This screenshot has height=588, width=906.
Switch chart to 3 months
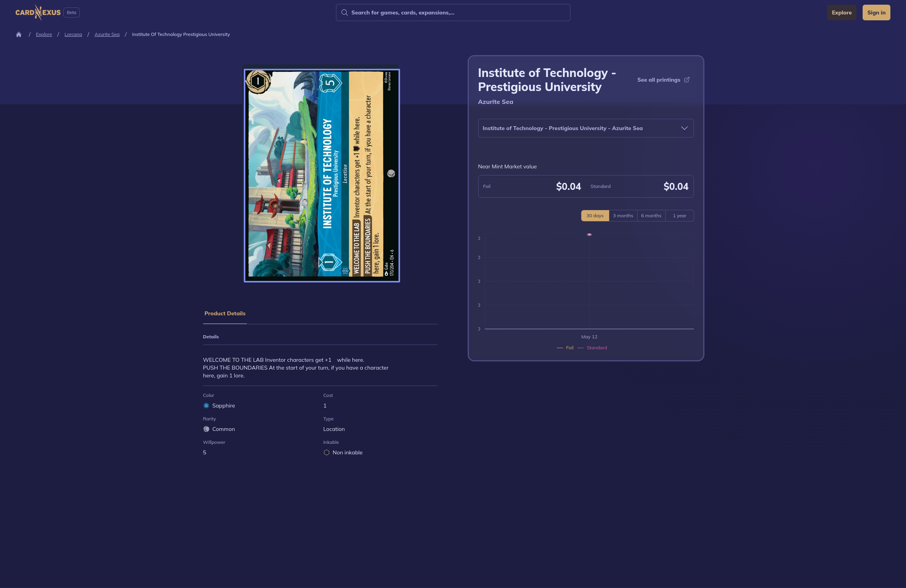623,216
